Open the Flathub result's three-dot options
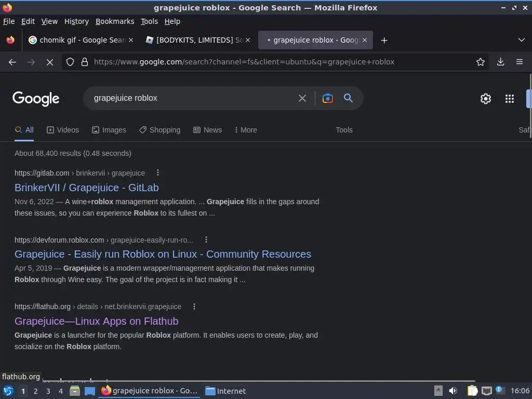The height and width of the screenshot is (399, 532). [194, 307]
